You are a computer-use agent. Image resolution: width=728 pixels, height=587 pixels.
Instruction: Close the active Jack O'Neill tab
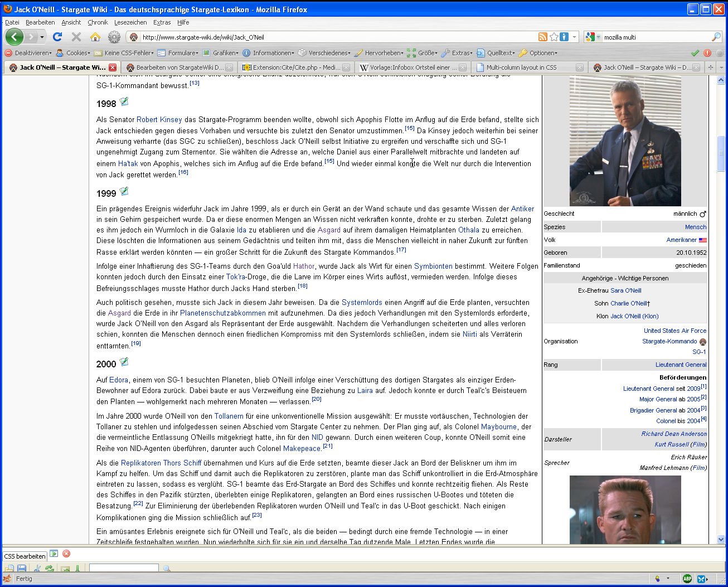click(113, 67)
